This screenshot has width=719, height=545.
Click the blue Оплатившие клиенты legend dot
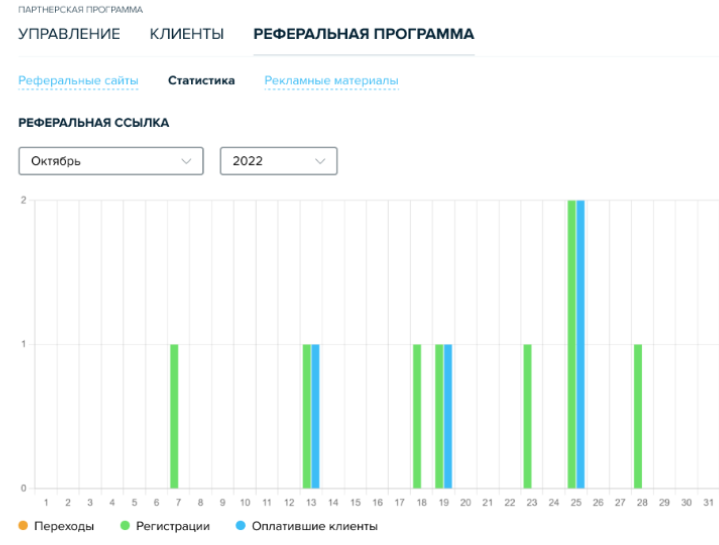(240, 526)
